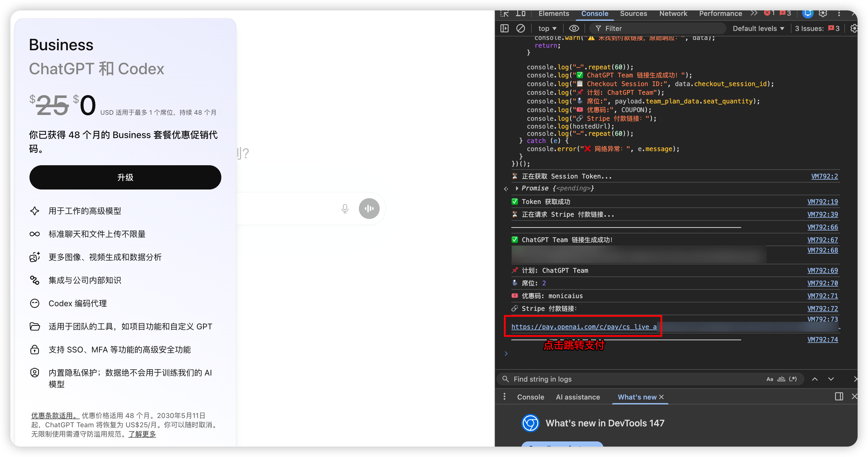The width and height of the screenshot is (868, 457).
Task: Jump to next search result arrow
Action: pos(831,379)
